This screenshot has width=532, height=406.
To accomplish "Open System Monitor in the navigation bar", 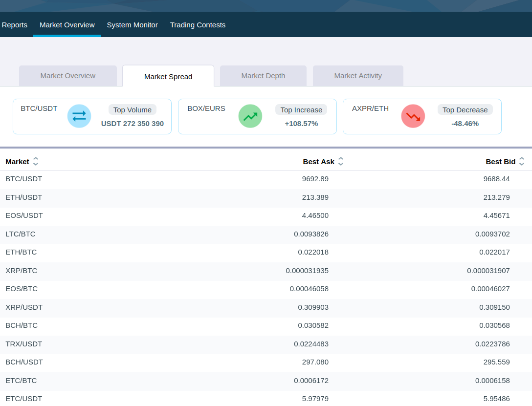I will (133, 25).
